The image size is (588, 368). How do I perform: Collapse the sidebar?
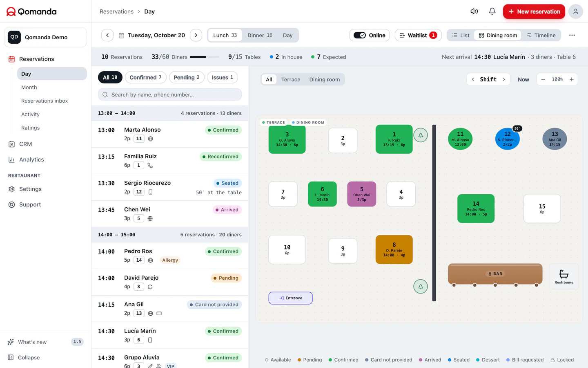(29, 357)
